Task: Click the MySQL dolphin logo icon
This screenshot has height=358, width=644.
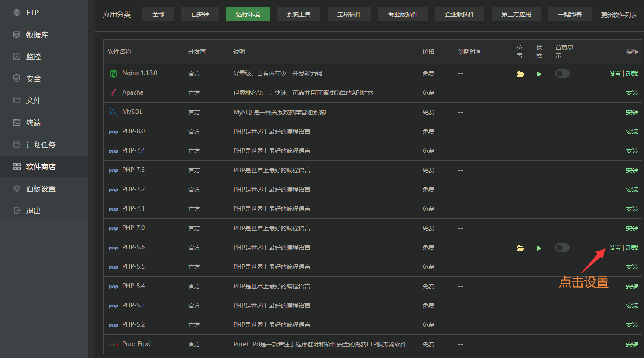Action: [x=113, y=112]
